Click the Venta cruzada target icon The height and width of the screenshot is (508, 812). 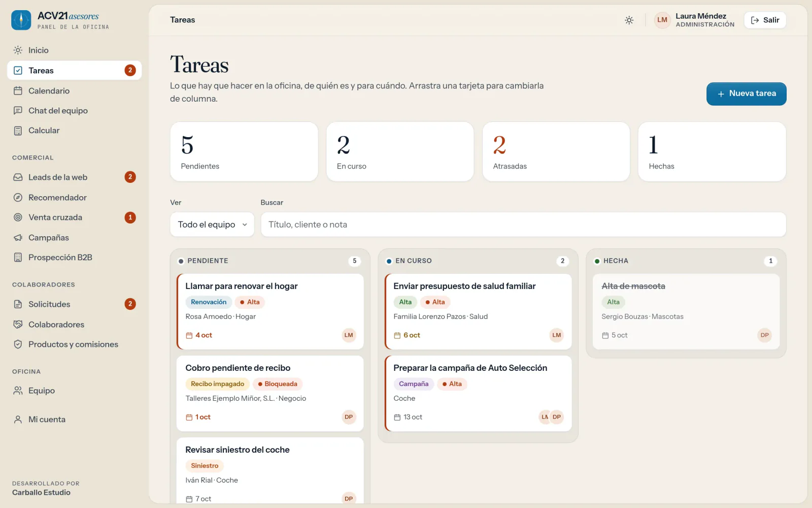tap(18, 217)
